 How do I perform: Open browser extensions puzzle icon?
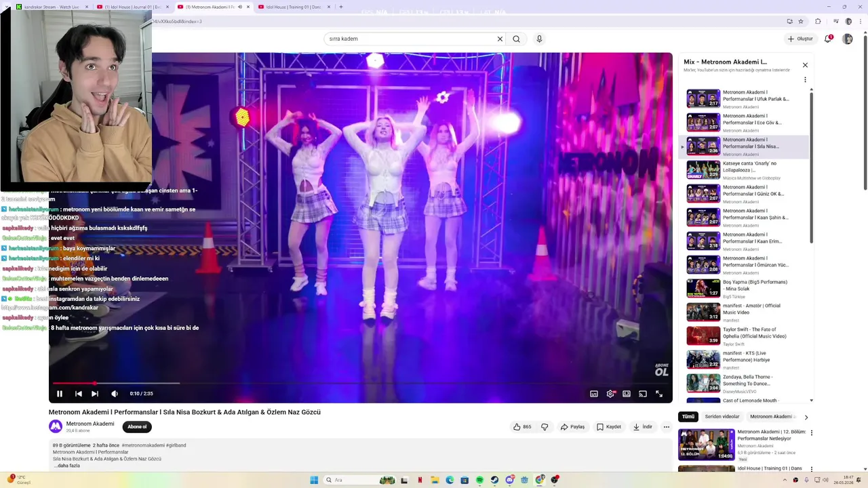coord(818,21)
